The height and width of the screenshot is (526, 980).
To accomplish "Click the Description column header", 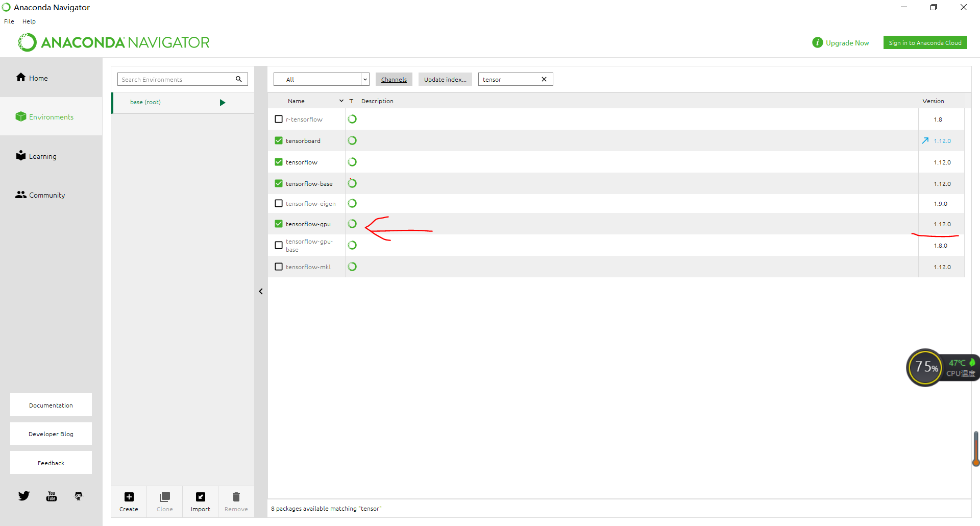I will pyautogui.click(x=377, y=101).
